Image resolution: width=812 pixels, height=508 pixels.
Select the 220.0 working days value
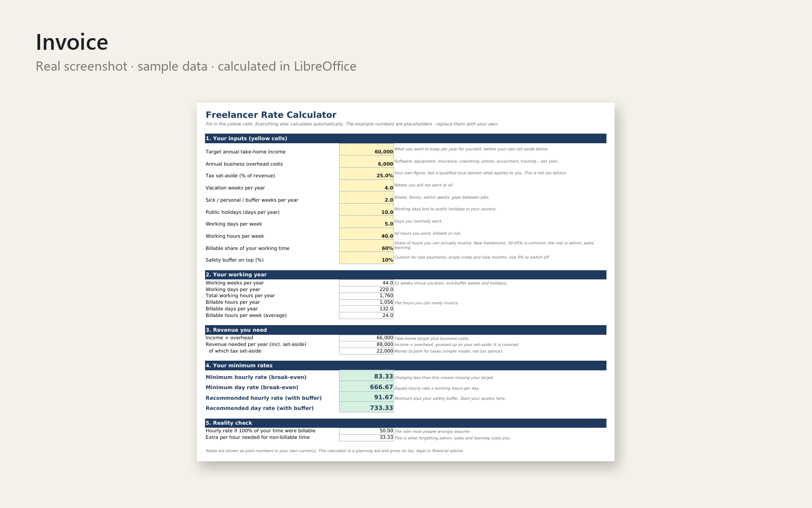tap(366, 290)
